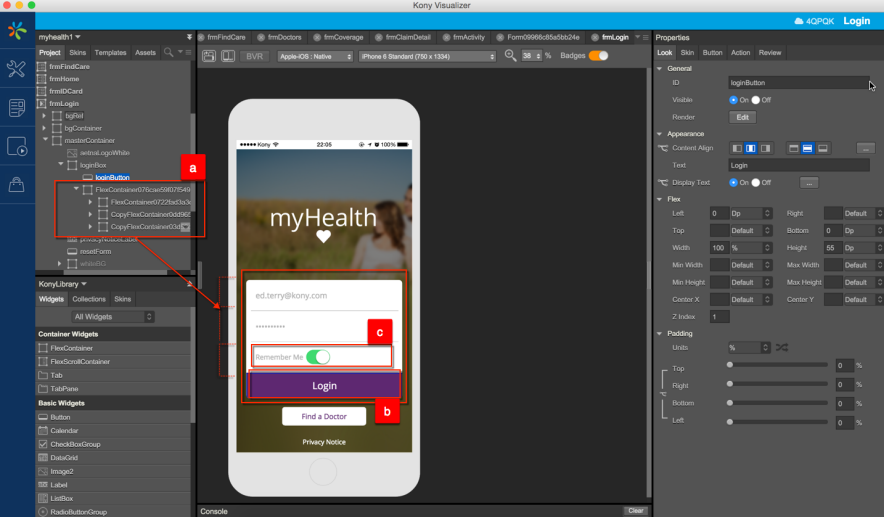Open the shopping bag marketplace sidebar icon

(16, 185)
